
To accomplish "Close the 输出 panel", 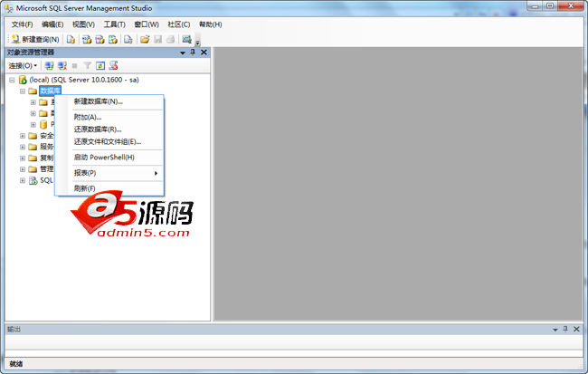I will [x=577, y=330].
